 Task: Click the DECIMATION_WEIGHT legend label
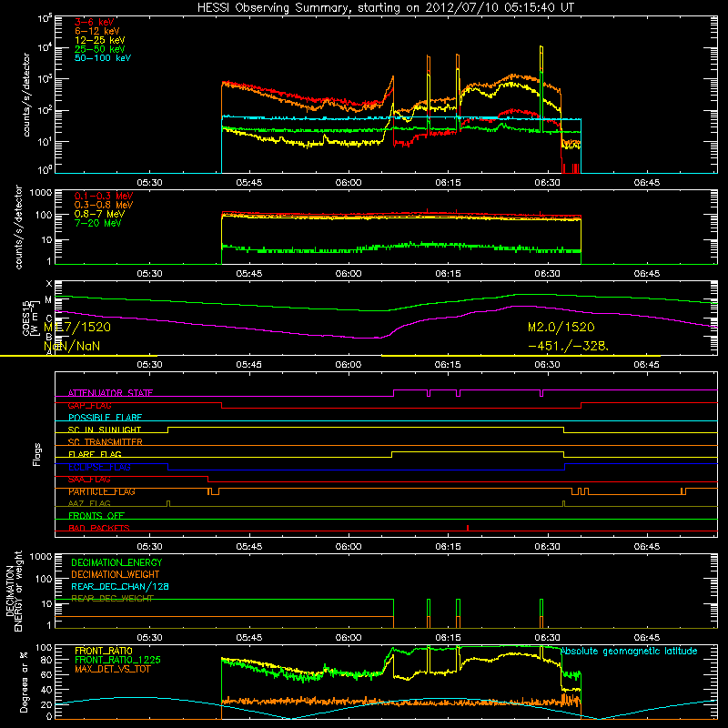pos(116,575)
